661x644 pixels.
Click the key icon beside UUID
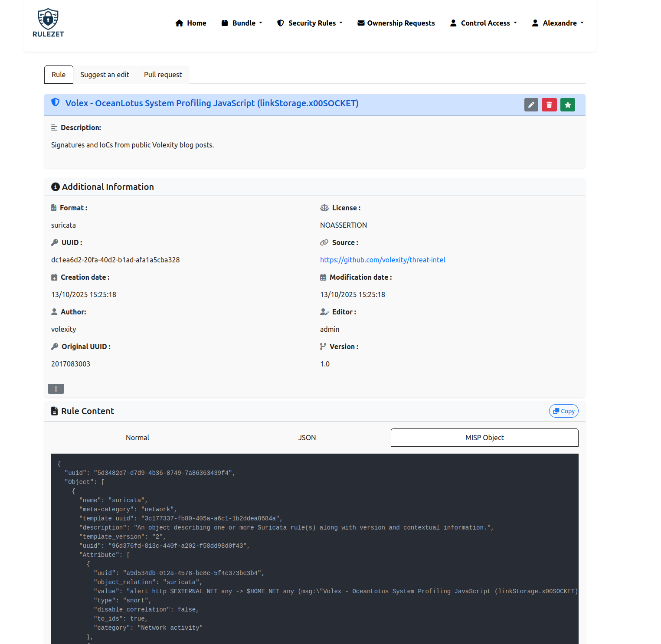(55, 242)
